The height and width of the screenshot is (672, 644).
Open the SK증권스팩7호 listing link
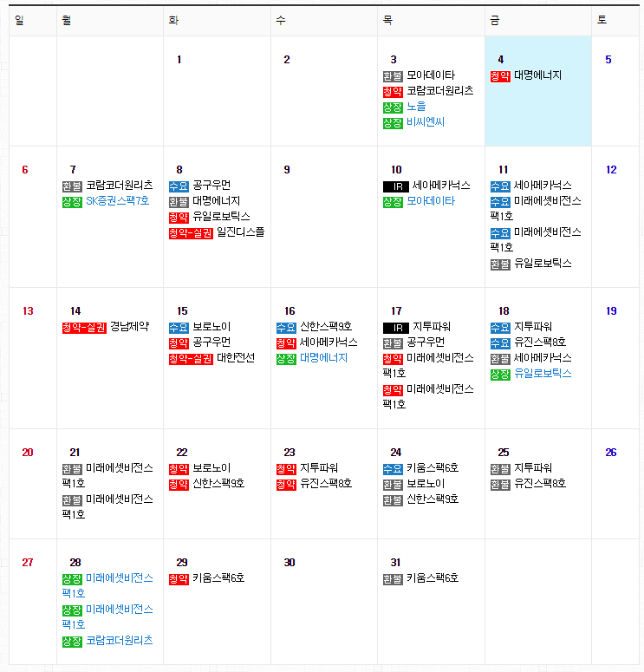coord(117,201)
